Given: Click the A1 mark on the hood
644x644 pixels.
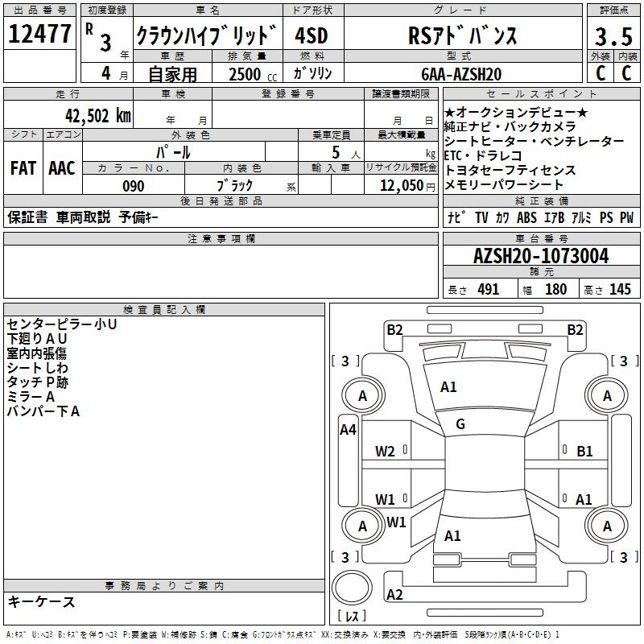Looking at the screenshot, I should coord(448,387).
